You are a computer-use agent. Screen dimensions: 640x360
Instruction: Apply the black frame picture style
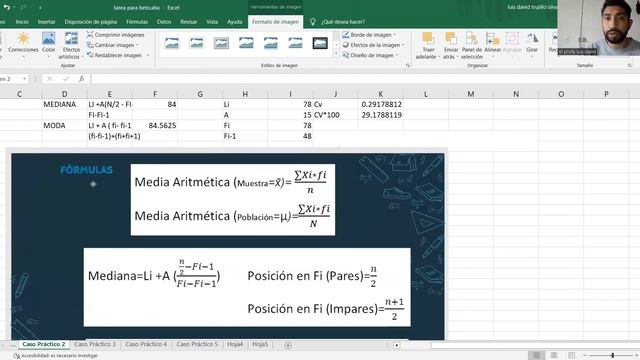pyautogui.click(x=320, y=43)
